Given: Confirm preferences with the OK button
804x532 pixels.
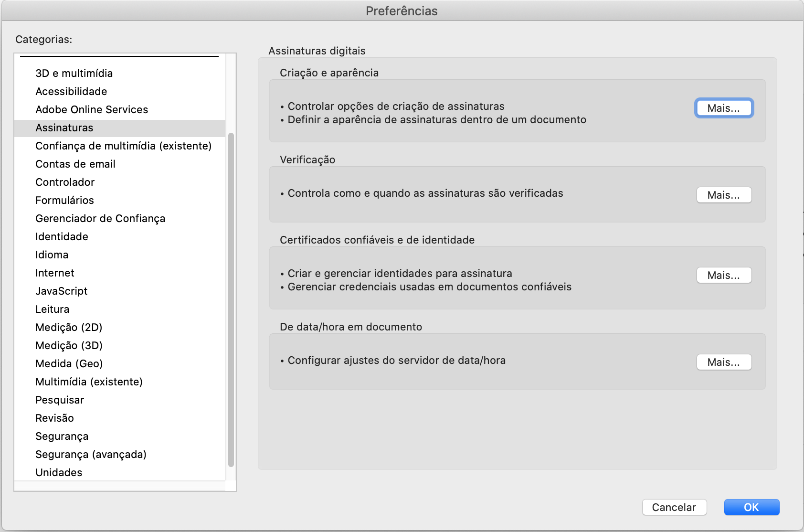Looking at the screenshot, I should point(751,507).
